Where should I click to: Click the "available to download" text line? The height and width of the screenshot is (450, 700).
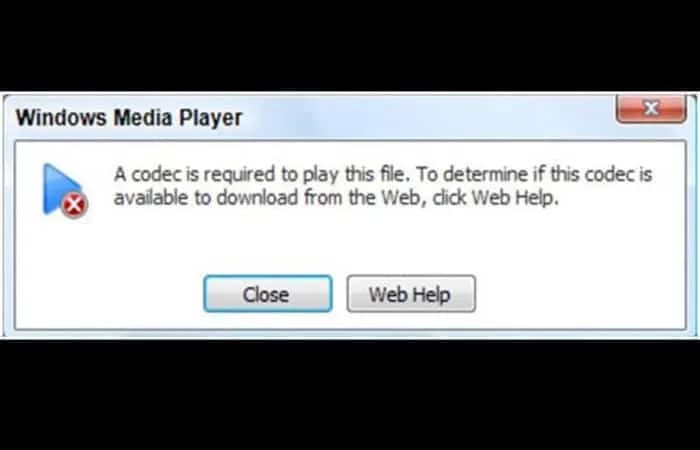(x=336, y=197)
